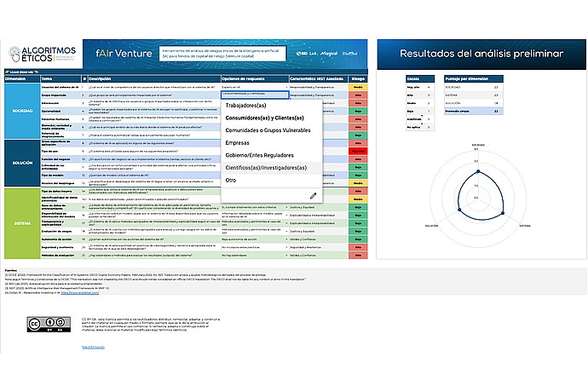The image size is (588, 392).
Task: Select the SISTEMA dimension cell
Action: coord(22,223)
